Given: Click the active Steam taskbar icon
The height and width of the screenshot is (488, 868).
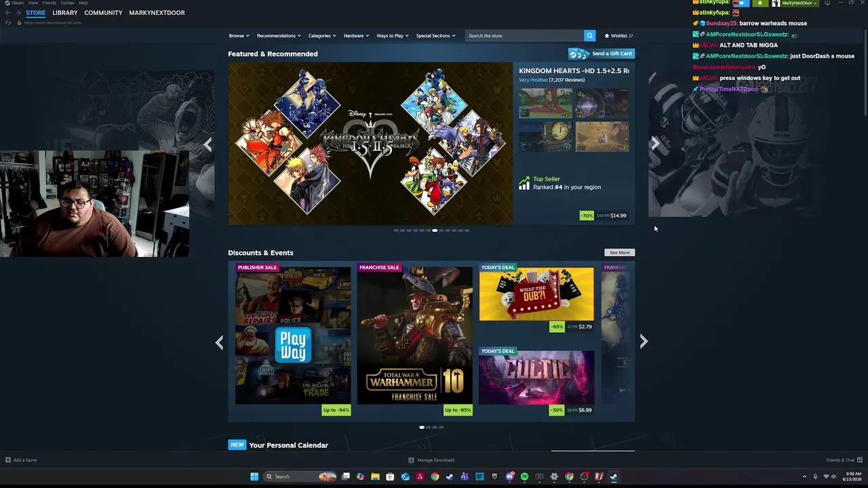Looking at the screenshot, I should [x=614, y=476].
